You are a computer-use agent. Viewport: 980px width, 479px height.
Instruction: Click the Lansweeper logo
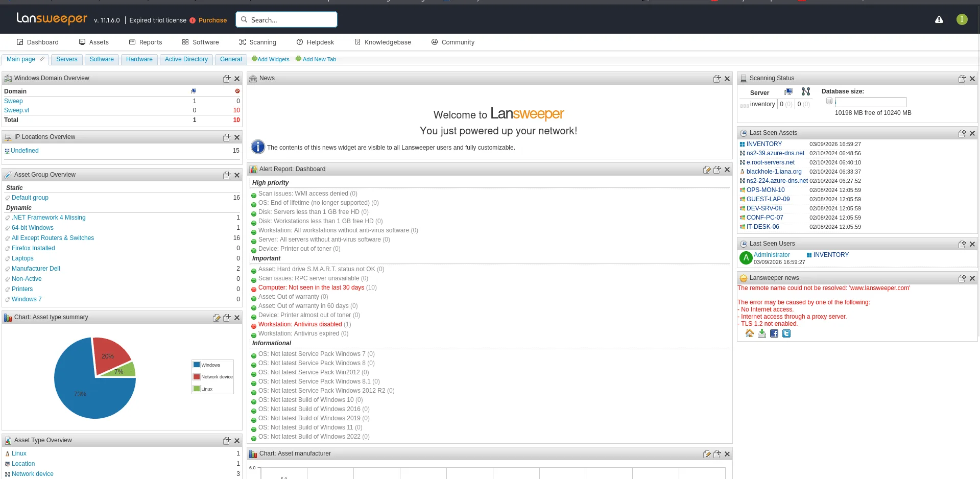pyautogui.click(x=52, y=19)
